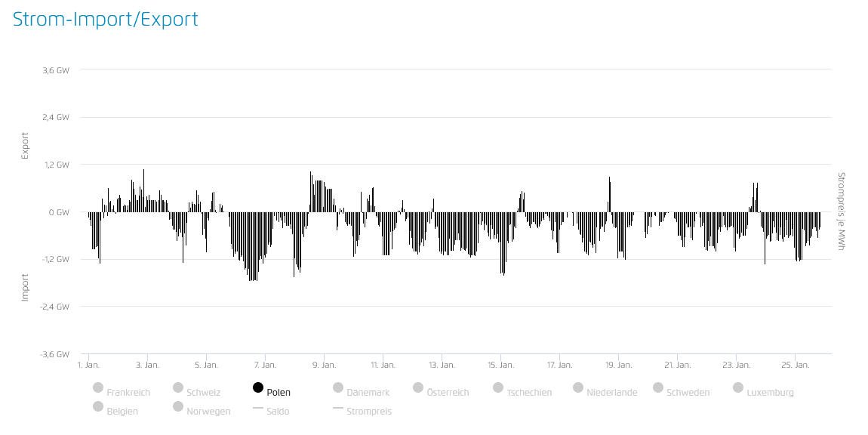Image resolution: width=868 pixels, height=435 pixels.
Task: Toggle the Frankreich legend circle
Action: [98, 387]
